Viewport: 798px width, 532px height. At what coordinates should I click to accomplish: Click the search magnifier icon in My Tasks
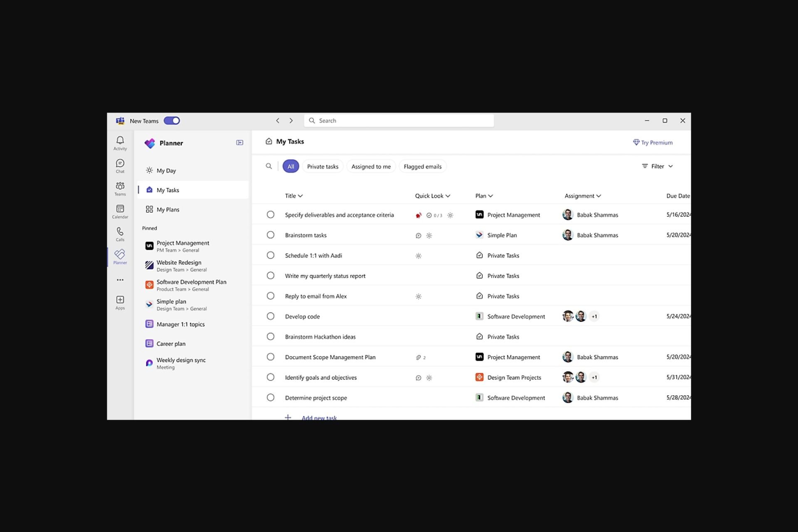tap(268, 166)
